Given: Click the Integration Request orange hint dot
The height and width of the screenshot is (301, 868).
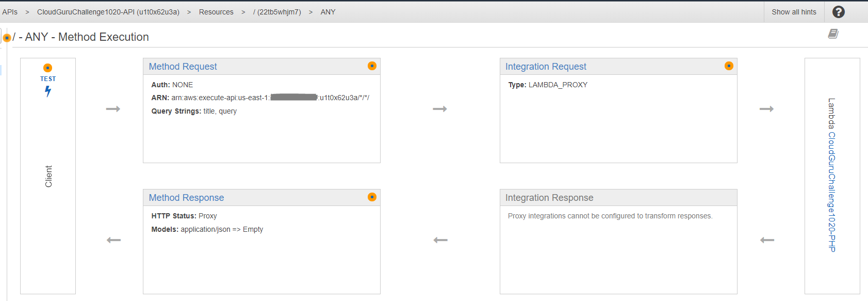Looking at the screenshot, I should pyautogui.click(x=729, y=66).
